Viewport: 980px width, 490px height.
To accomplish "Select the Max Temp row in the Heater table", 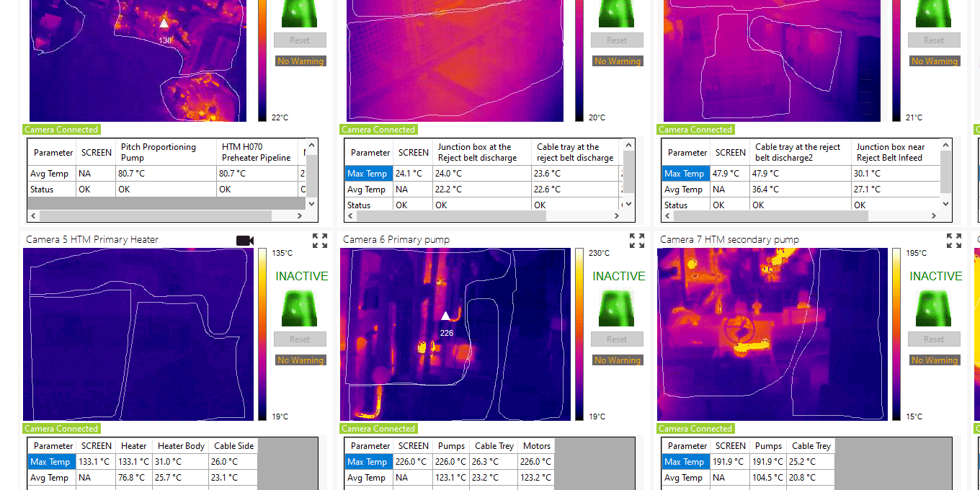I will (51, 461).
